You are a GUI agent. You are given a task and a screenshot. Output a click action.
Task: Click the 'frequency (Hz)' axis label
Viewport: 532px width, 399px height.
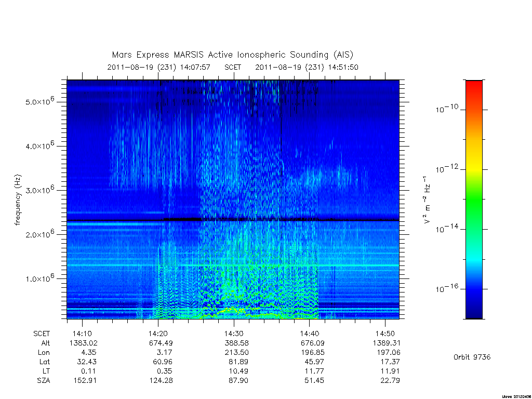(x=18, y=200)
